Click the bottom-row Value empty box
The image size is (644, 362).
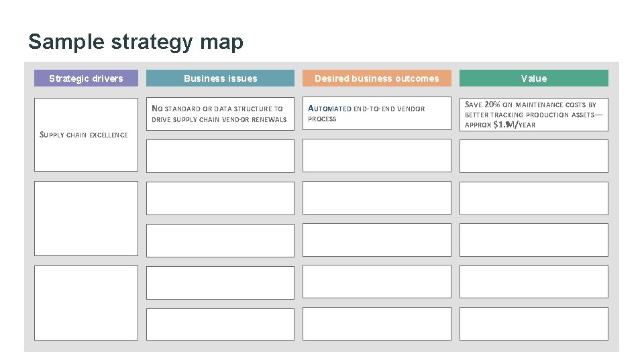pyautogui.click(x=533, y=324)
